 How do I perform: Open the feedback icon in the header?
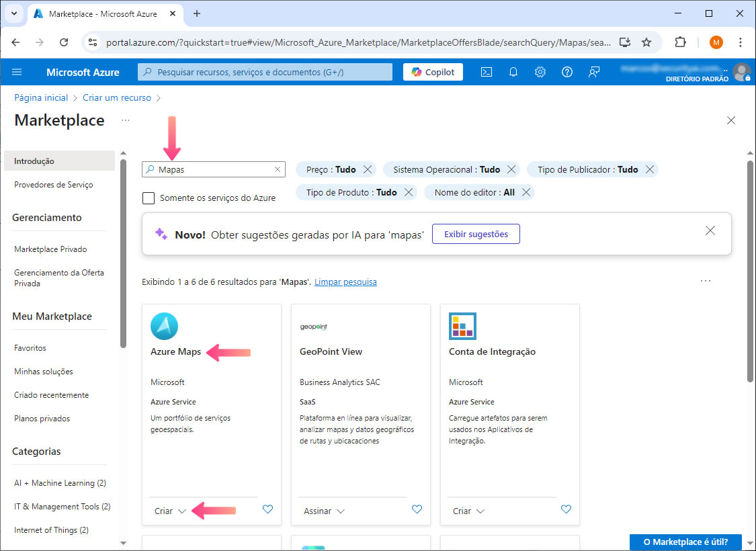point(594,73)
